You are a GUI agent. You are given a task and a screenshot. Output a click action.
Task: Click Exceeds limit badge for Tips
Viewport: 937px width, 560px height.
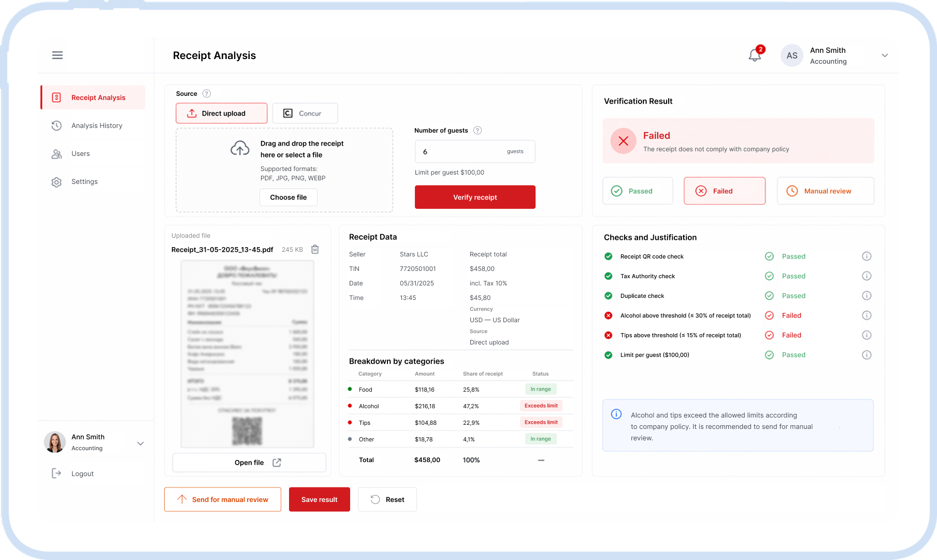pos(541,422)
